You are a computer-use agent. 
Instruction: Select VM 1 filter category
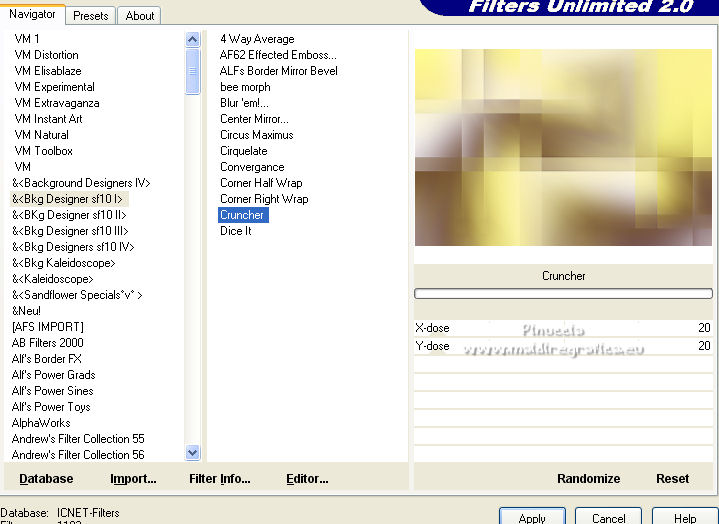coord(27,39)
